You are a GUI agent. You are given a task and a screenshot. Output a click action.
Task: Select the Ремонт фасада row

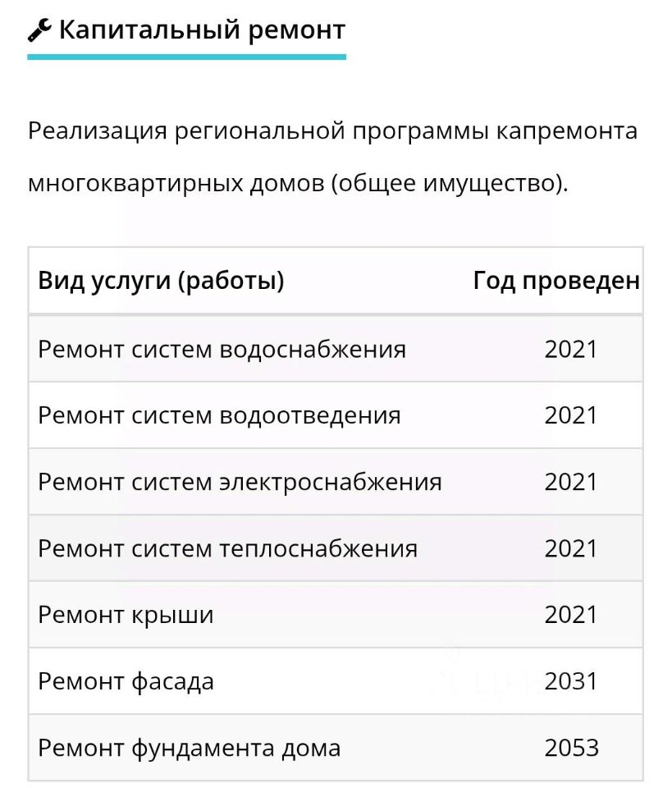coord(126,681)
